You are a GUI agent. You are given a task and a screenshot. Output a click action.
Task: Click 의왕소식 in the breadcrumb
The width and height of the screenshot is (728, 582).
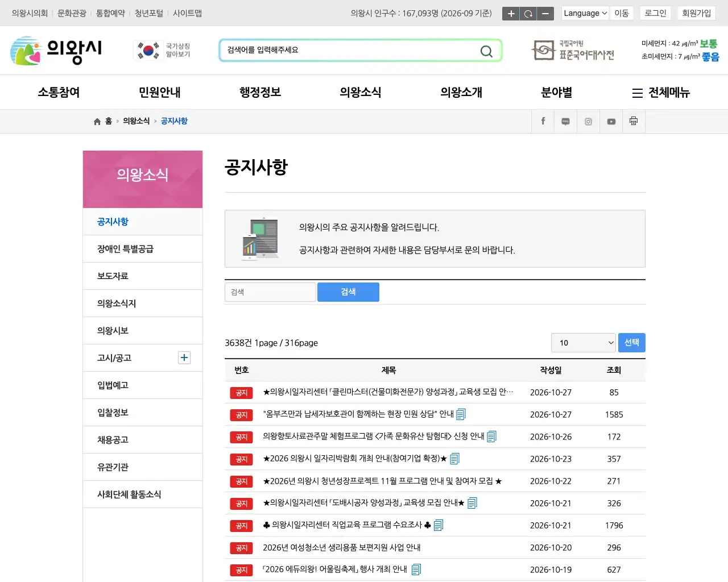[x=136, y=121]
